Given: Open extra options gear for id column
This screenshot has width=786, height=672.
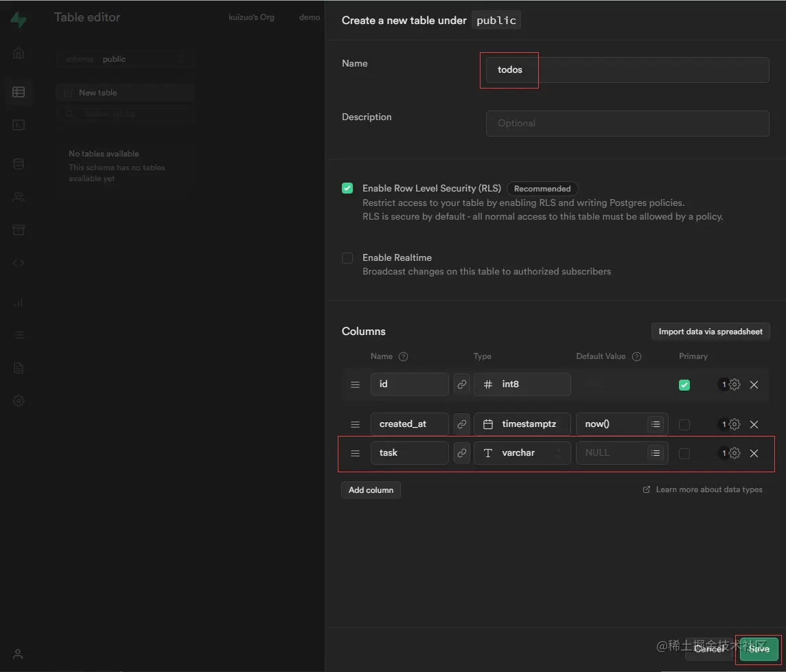Looking at the screenshot, I should (x=735, y=384).
